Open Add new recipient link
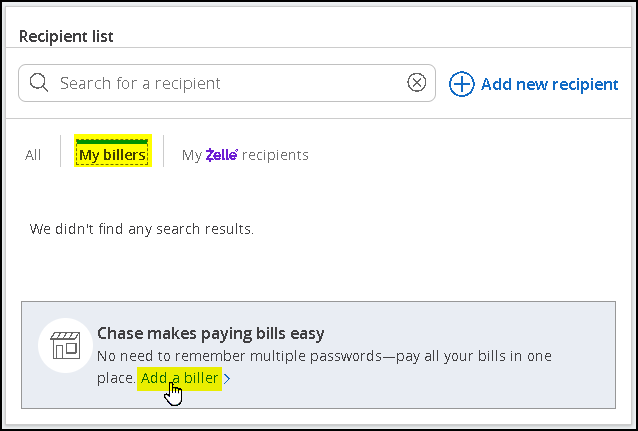Viewport: 638px width, 431px height. click(549, 84)
